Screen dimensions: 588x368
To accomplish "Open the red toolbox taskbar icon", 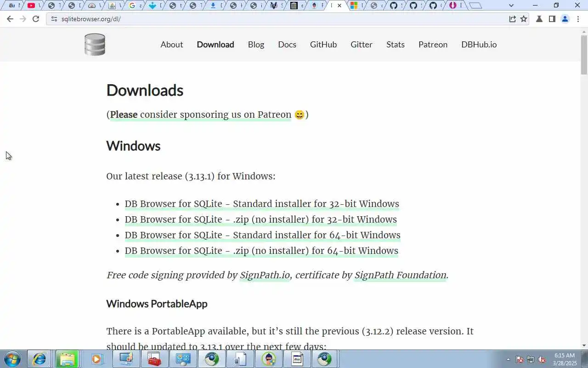I will (x=154, y=359).
